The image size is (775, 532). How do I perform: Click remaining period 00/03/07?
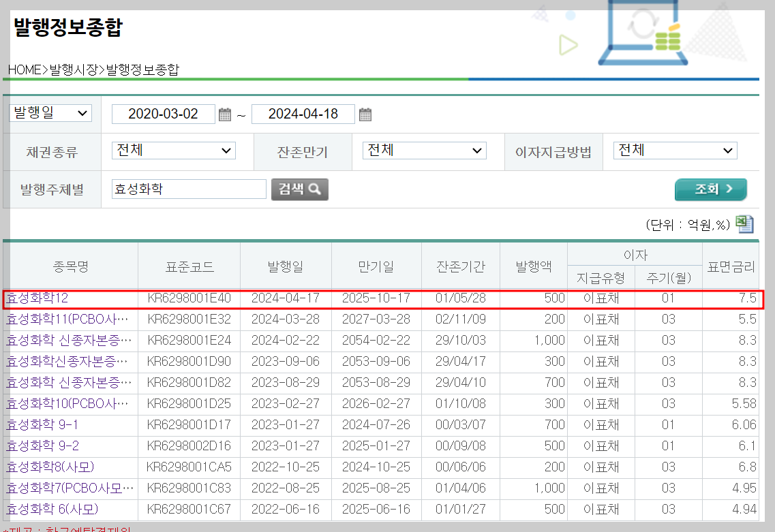point(461,425)
